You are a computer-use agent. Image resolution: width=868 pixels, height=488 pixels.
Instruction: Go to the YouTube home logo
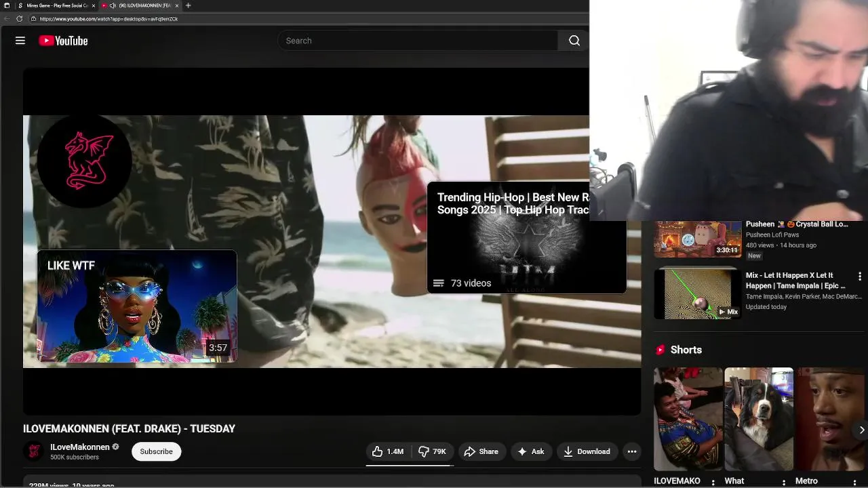coord(63,41)
